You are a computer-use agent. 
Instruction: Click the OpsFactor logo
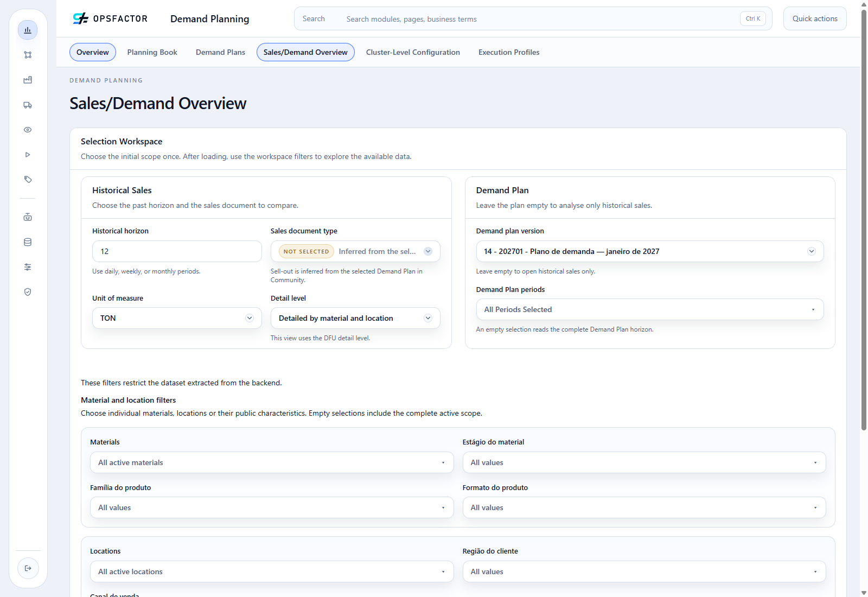click(x=110, y=18)
